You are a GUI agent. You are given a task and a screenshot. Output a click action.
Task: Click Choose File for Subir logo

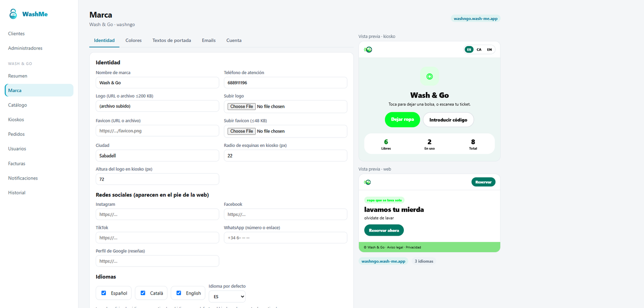(x=242, y=106)
